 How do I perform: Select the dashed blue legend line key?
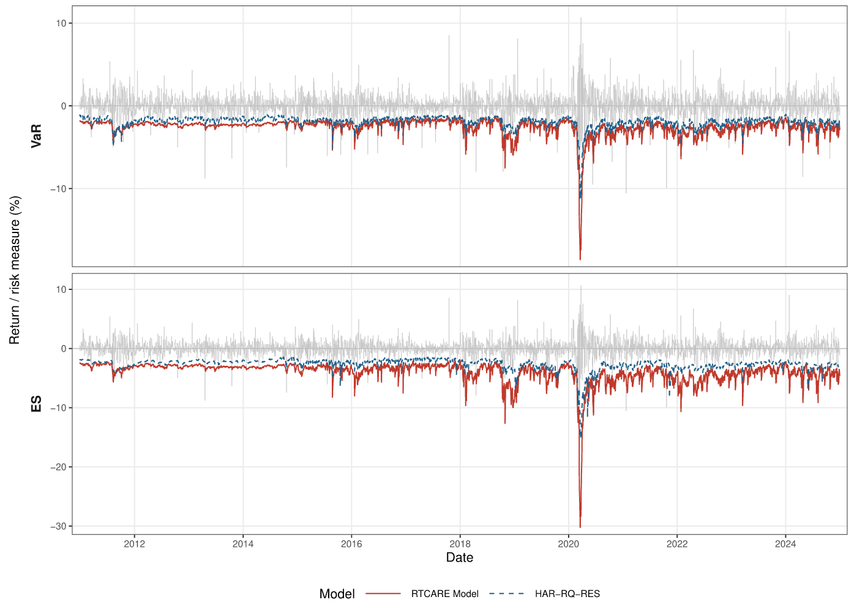pos(507,593)
